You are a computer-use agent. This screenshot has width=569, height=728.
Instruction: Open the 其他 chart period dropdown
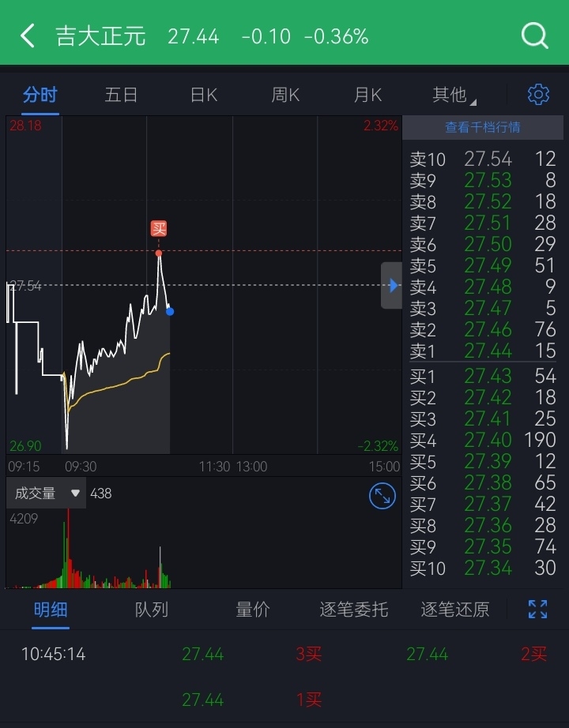click(x=454, y=96)
